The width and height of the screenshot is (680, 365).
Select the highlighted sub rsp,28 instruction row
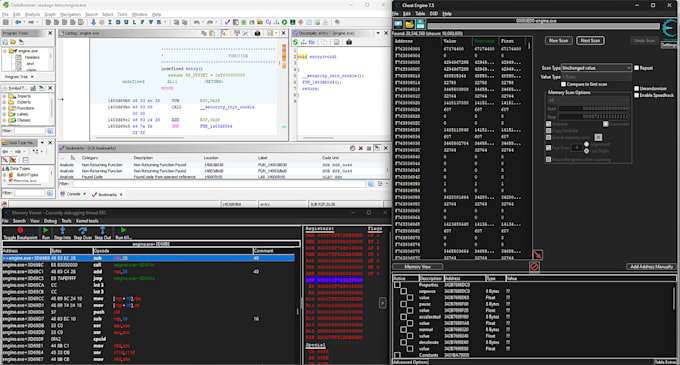coord(148,258)
